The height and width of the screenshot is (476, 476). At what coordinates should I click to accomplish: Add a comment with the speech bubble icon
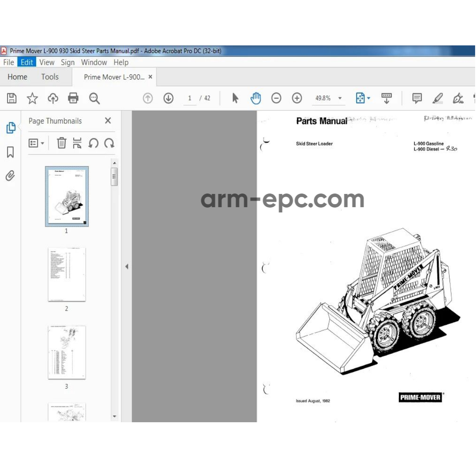pos(417,98)
